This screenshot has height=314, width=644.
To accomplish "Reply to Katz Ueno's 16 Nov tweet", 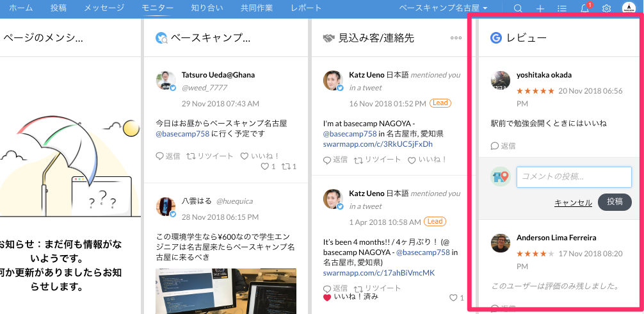I will (335, 160).
